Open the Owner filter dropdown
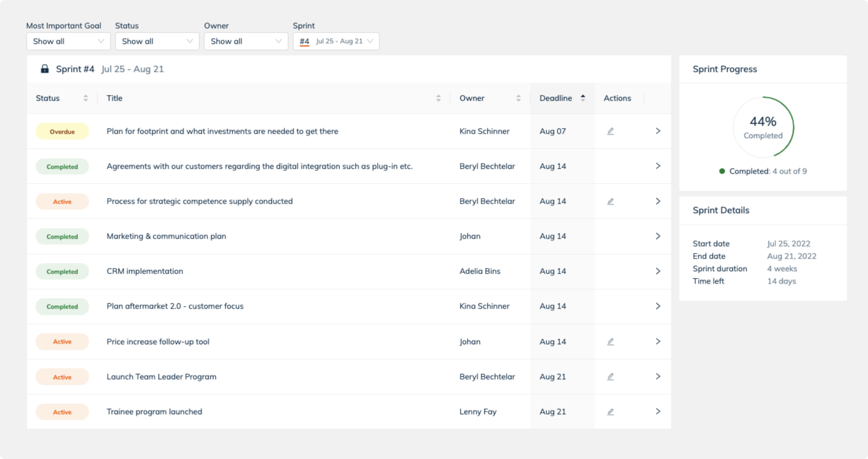Viewport: 868px width, 459px height. click(x=246, y=41)
